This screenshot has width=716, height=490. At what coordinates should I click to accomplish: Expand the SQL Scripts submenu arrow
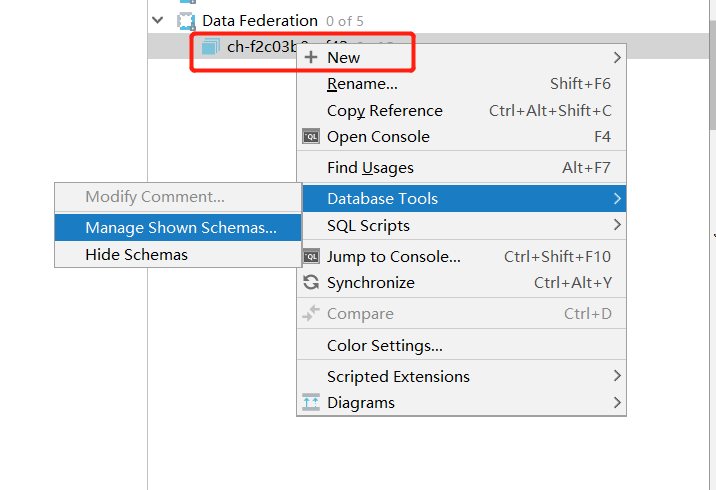point(617,226)
